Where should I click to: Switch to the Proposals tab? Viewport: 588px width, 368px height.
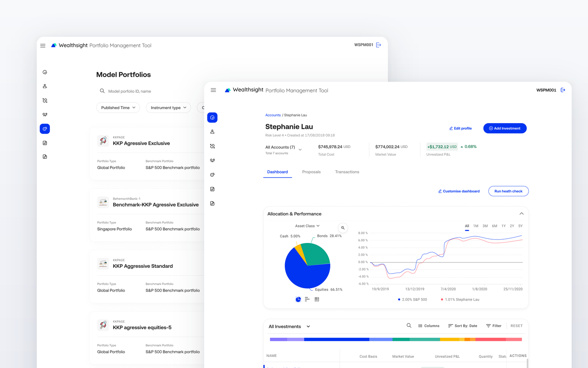point(312,172)
